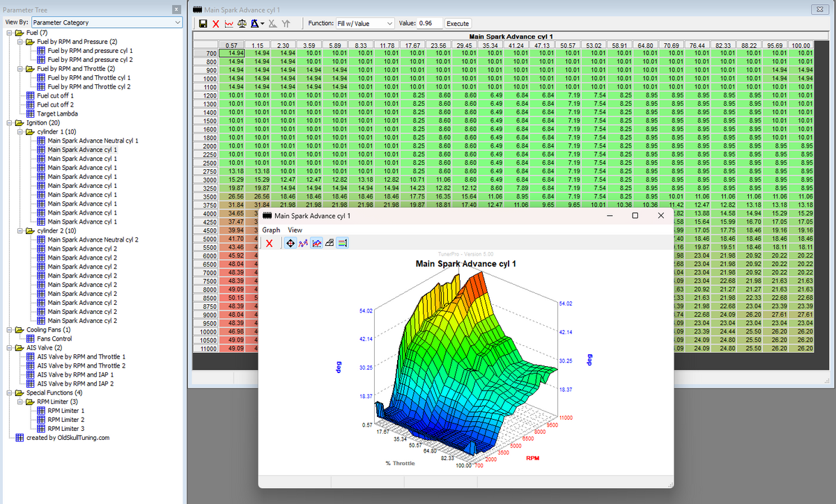Toggle the crosshair rotate tool in graph toolbar
This screenshot has height=504, width=836.
[290, 243]
